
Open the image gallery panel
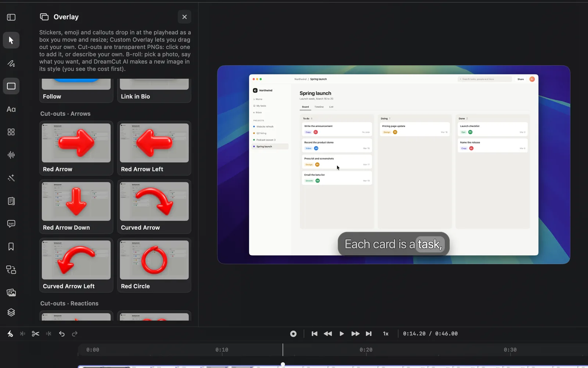click(11, 293)
